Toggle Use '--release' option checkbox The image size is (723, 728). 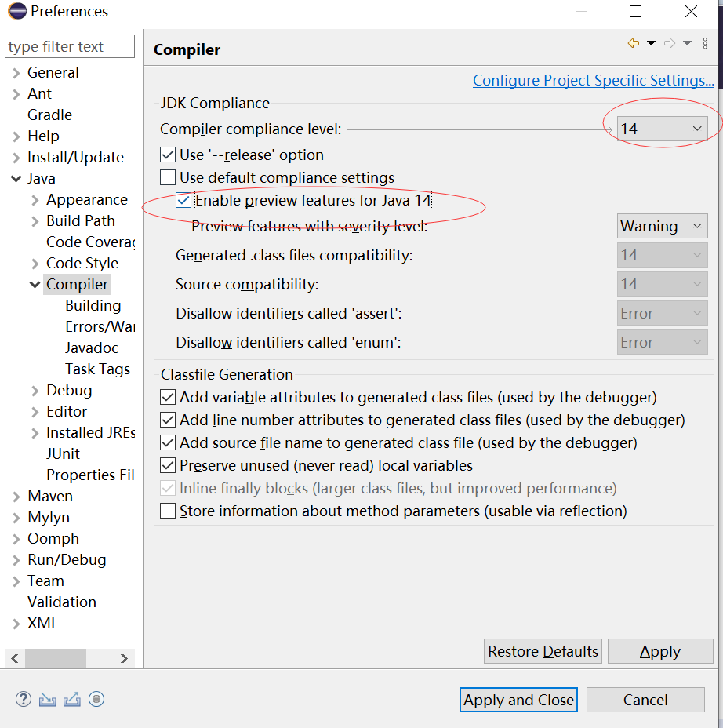(x=168, y=155)
